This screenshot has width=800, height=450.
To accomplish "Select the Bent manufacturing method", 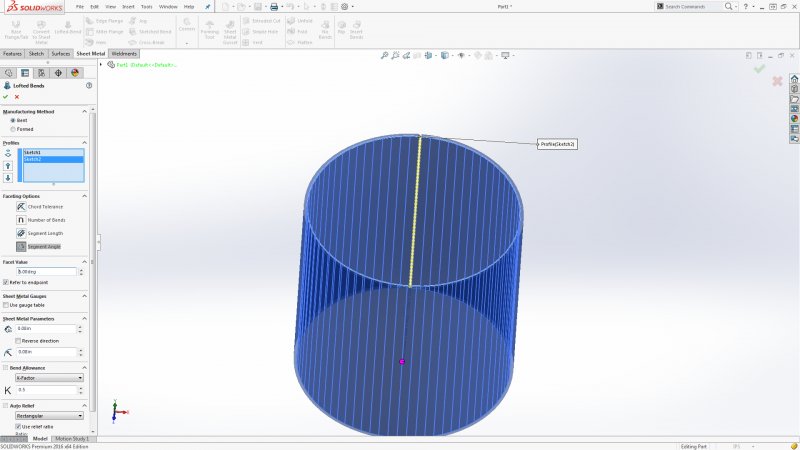I will coord(12,120).
